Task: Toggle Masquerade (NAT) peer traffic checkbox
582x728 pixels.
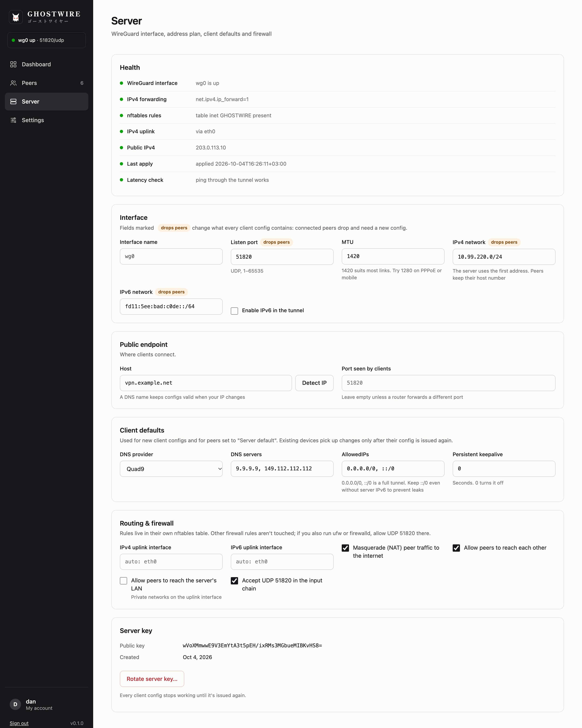Action: (345, 548)
